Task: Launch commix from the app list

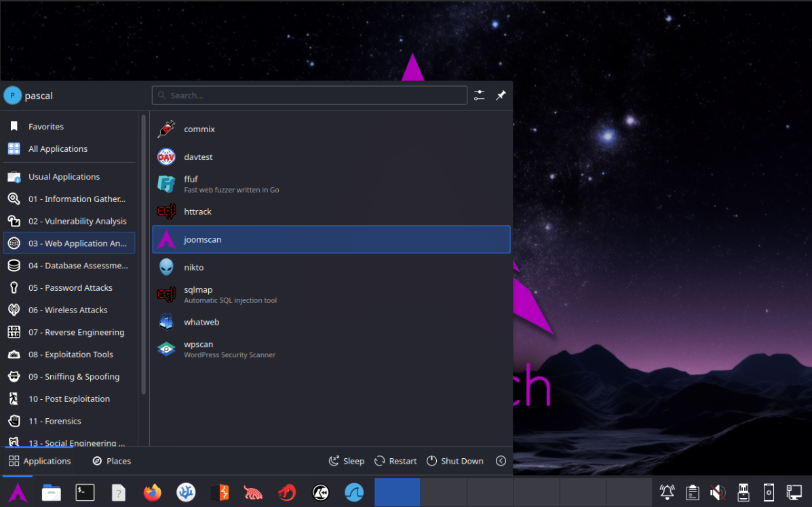Action: click(332, 129)
